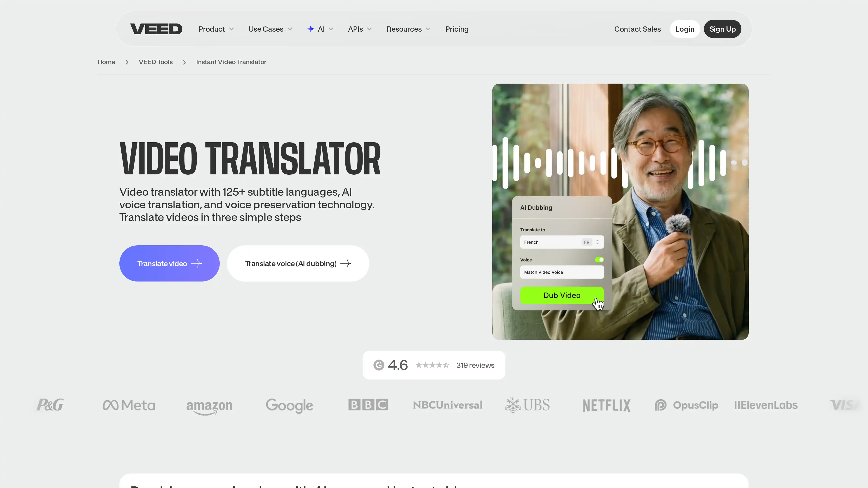This screenshot has height=488, width=868.
Task: Click the Translate to label
Action: (x=532, y=230)
